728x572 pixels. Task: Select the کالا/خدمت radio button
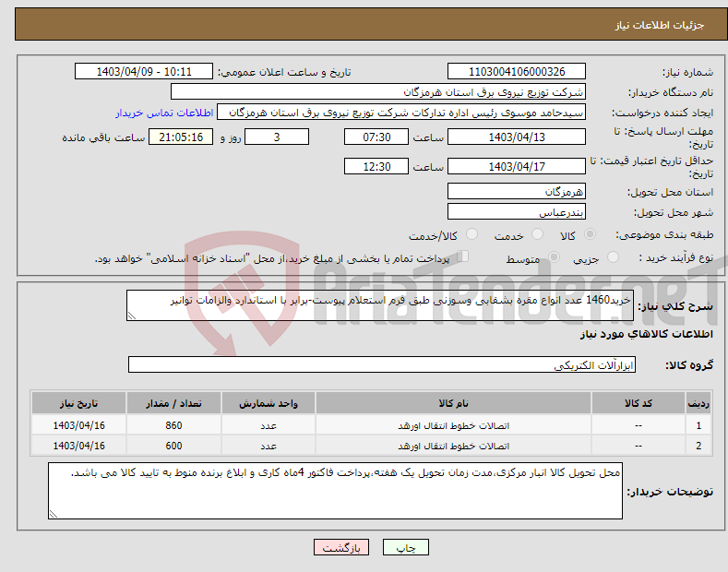click(471, 234)
